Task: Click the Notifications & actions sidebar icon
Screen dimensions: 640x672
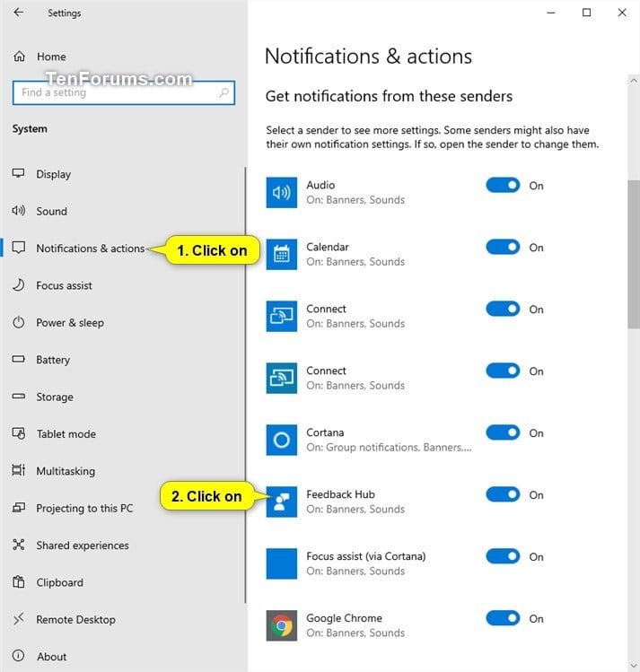Action: (x=19, y=248)
